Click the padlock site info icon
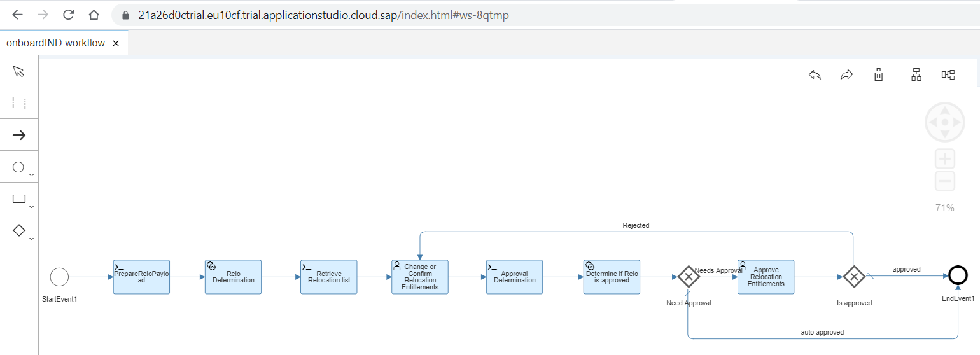980x355 pixels. (x=125, y=15)
